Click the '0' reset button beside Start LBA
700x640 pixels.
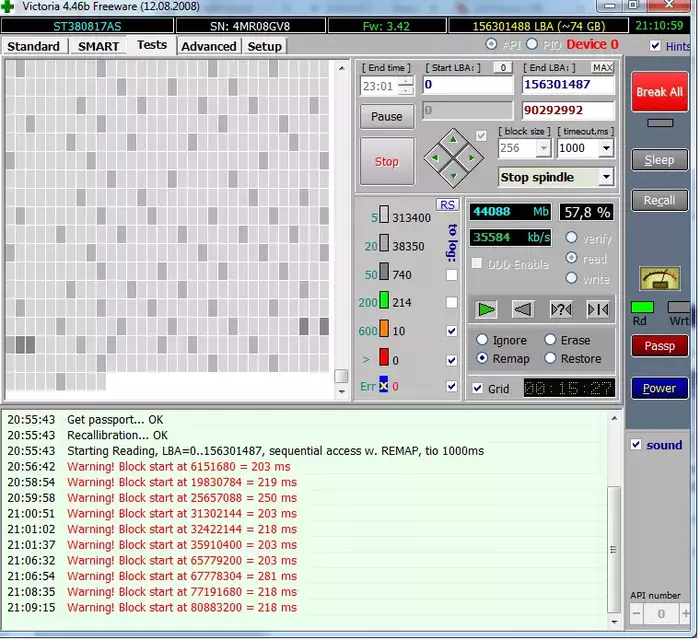pos(503,67)
